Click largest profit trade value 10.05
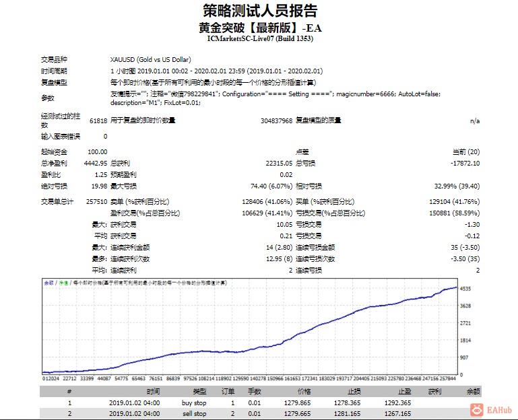The height and width of the screenshot is (420, 518). click(284, 225)
